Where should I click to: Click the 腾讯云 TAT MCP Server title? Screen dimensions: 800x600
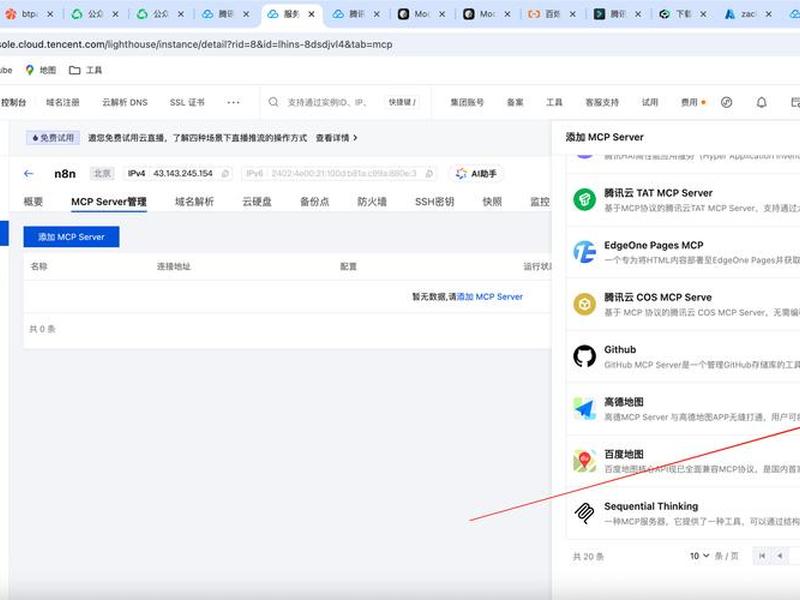tap(658, 193)
